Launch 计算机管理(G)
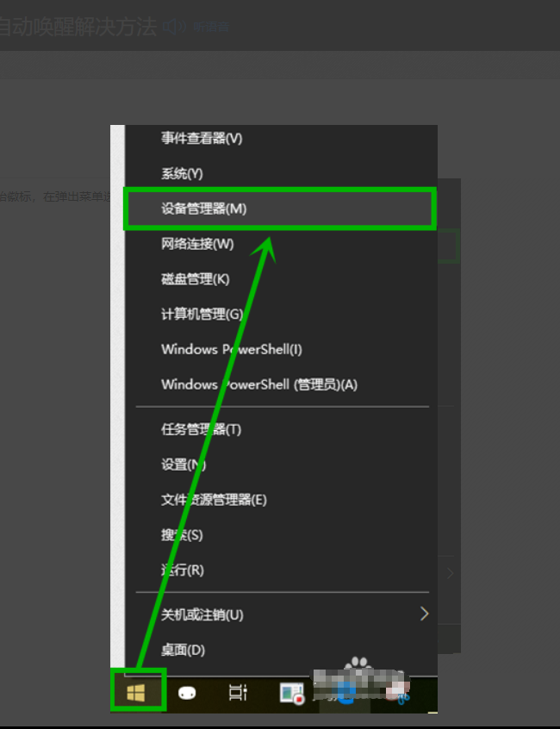 (202, 314)
